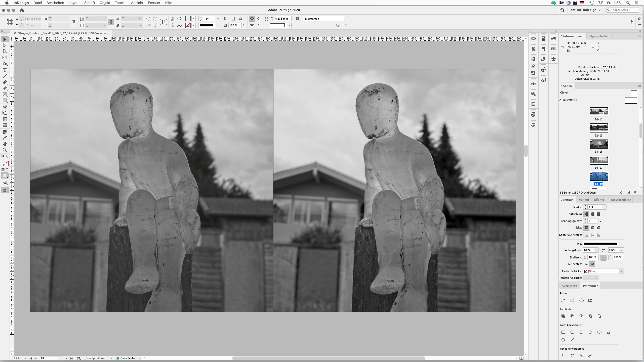This screenshot has height=362, width=644.
Task: Toggle round join Ecke option
Action: (x=592, y=228)
